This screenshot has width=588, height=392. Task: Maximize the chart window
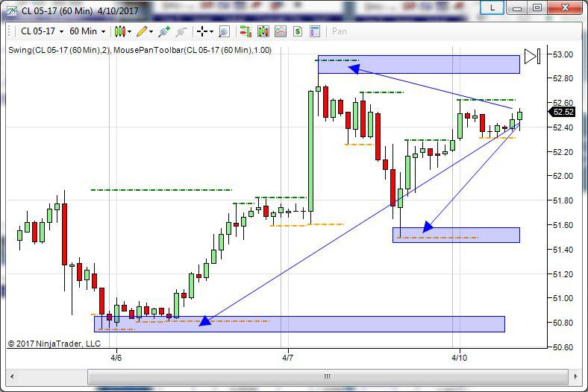[x=537, y=7]
